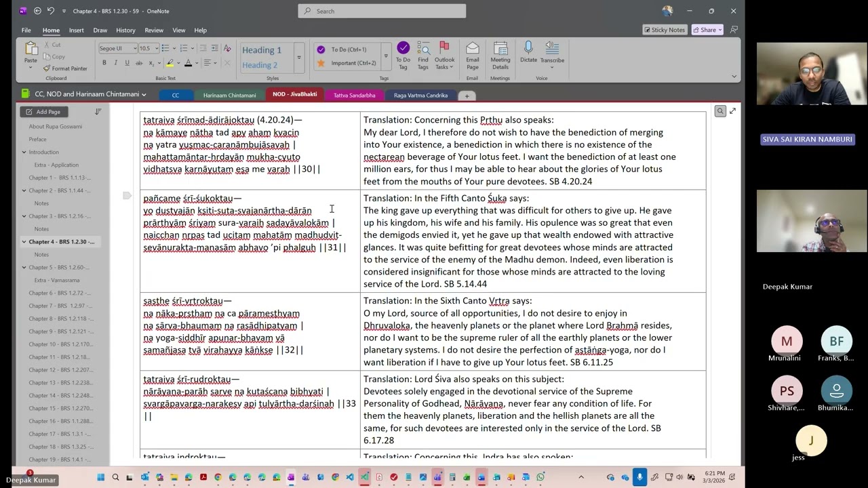The height and width of the screenshot is (488, 868).
Task: Toggle Italic formatting
Action: coord(116,63)
